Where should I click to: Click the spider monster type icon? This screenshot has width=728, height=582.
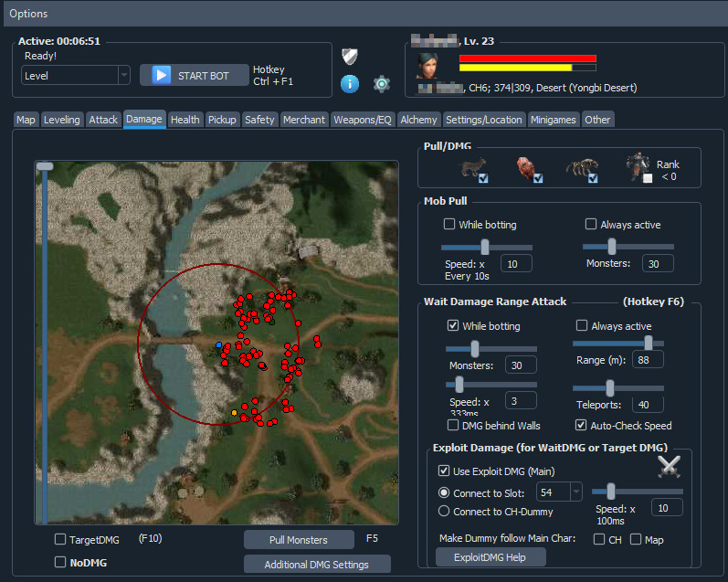pyautogui.click(x=582, y=167)
